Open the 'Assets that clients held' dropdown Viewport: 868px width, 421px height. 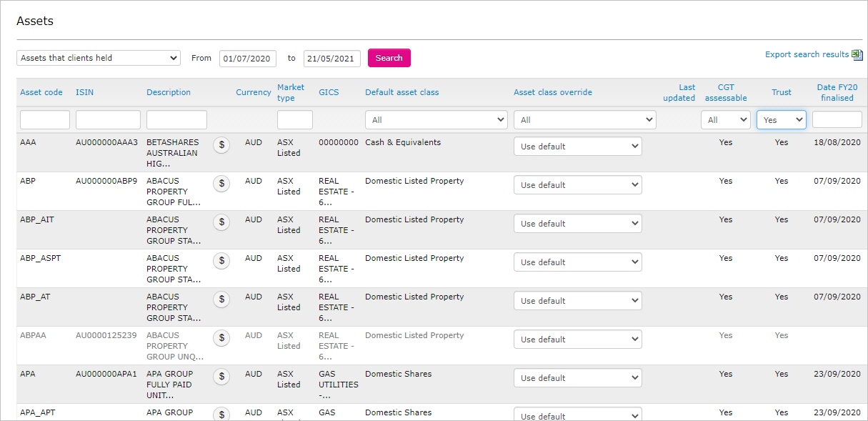(x=99, y=58)
